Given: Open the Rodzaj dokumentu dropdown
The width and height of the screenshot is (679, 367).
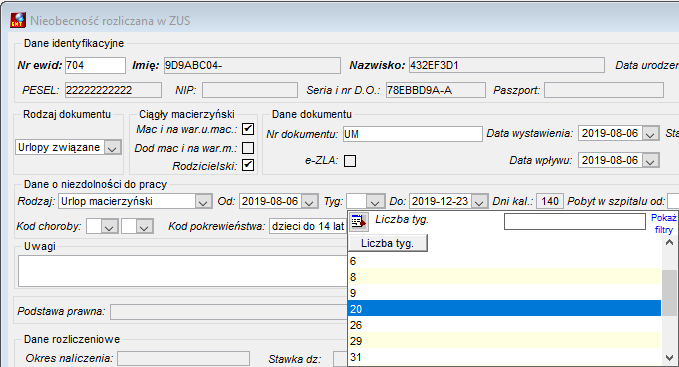Looking at the screenshot, I should [x=113, y=148].
